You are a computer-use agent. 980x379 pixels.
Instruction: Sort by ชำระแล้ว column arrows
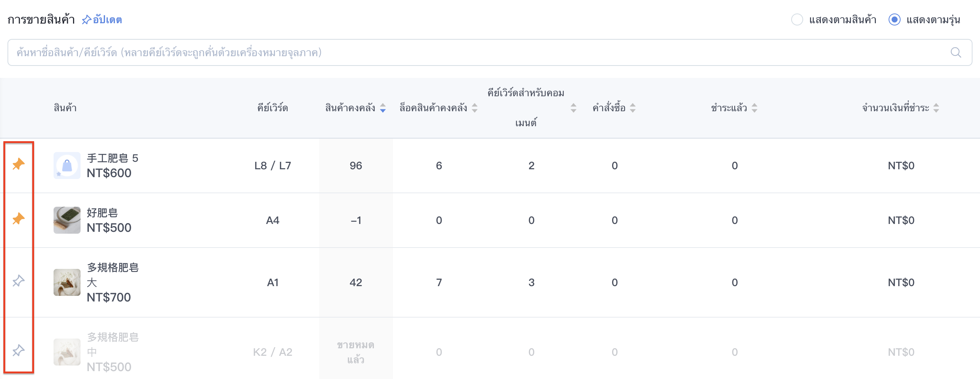click(754, 108)
